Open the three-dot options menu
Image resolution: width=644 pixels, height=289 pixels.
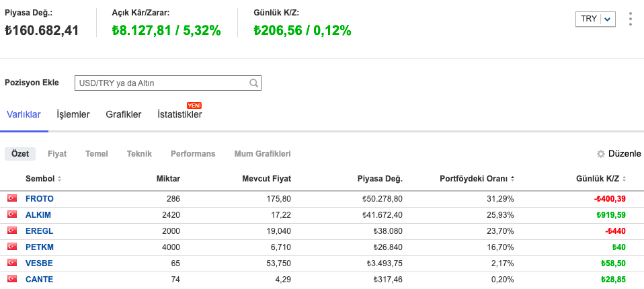pos(630,19)
